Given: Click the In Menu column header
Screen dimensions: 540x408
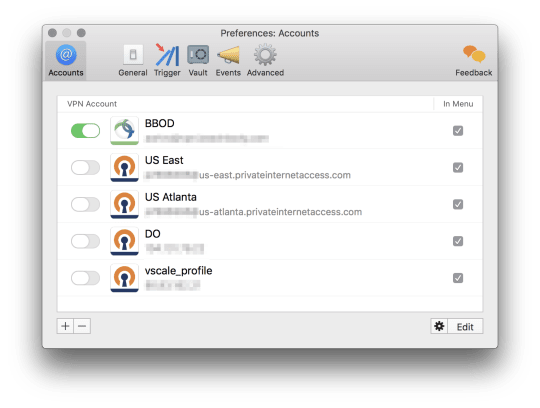Looking at the screenshot, I should tap(458, 104).
